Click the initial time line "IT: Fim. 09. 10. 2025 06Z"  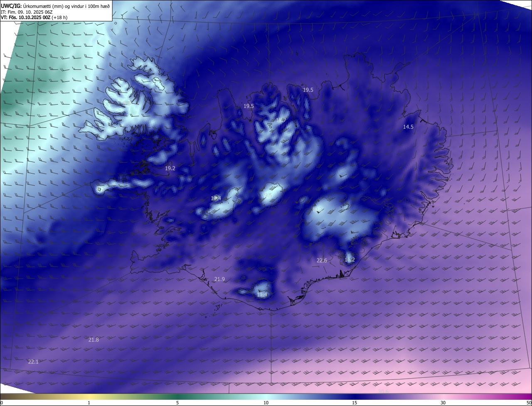(27, 12)
